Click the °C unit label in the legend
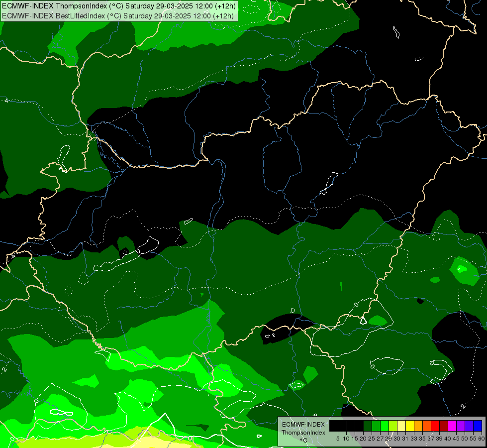 [x=303, y=440]
